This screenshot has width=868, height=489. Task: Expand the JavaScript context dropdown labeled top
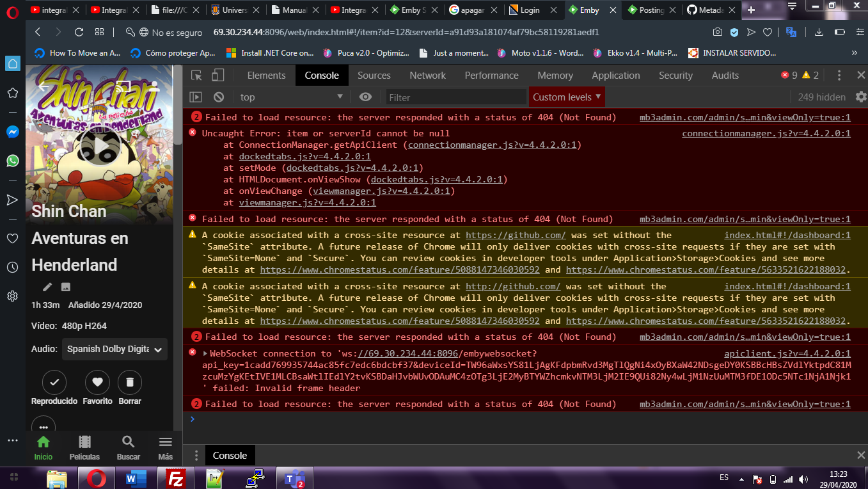291,96
